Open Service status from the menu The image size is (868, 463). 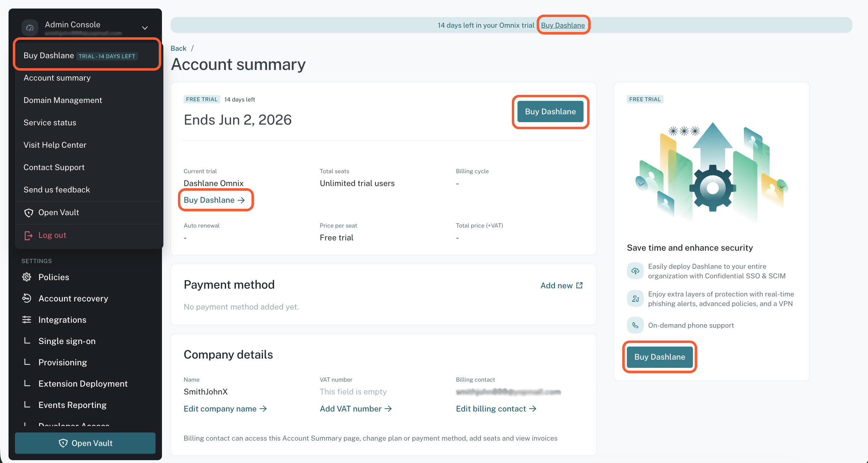pos(50,123)
